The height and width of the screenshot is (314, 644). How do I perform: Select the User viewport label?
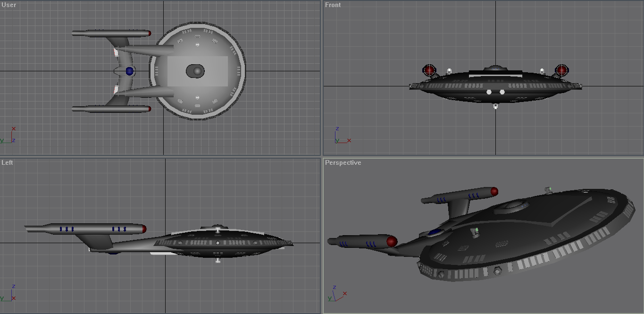[x=9, y=5]
